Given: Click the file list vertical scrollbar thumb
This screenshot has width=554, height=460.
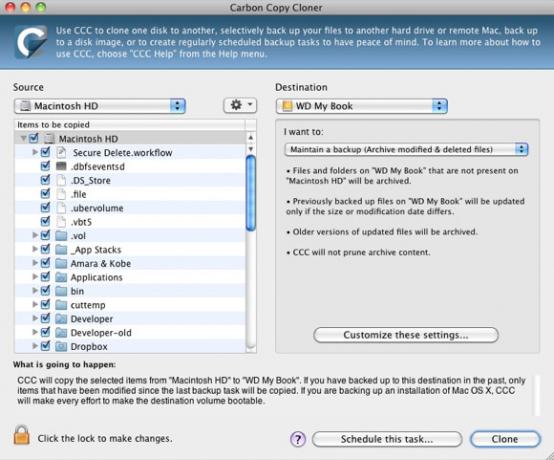Looking at the screenshot, I should [251, 193].
